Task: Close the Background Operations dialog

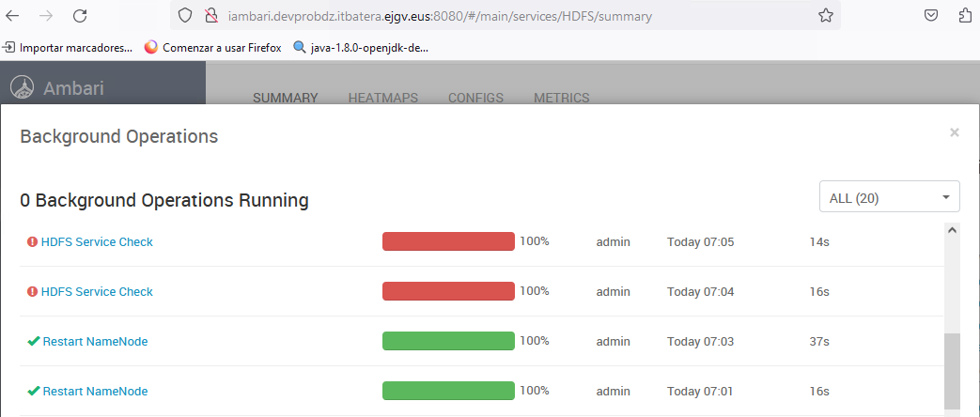Action: (x=955, y=133)
